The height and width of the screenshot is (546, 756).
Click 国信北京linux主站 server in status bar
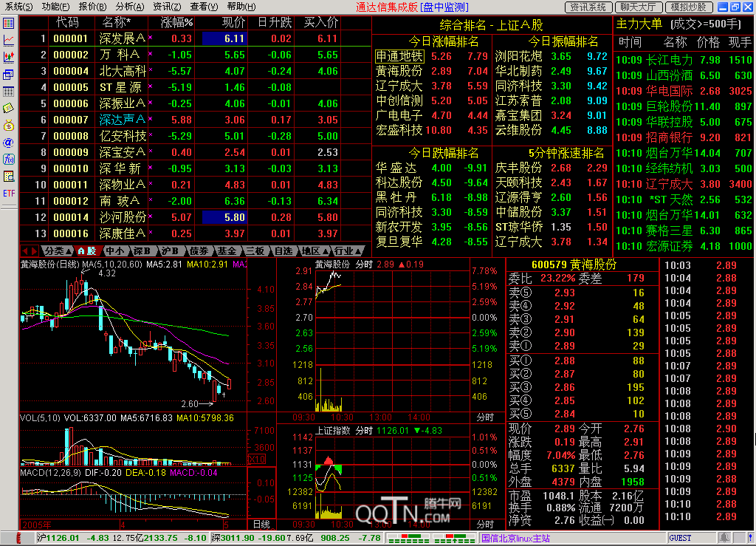click(515, 538)
